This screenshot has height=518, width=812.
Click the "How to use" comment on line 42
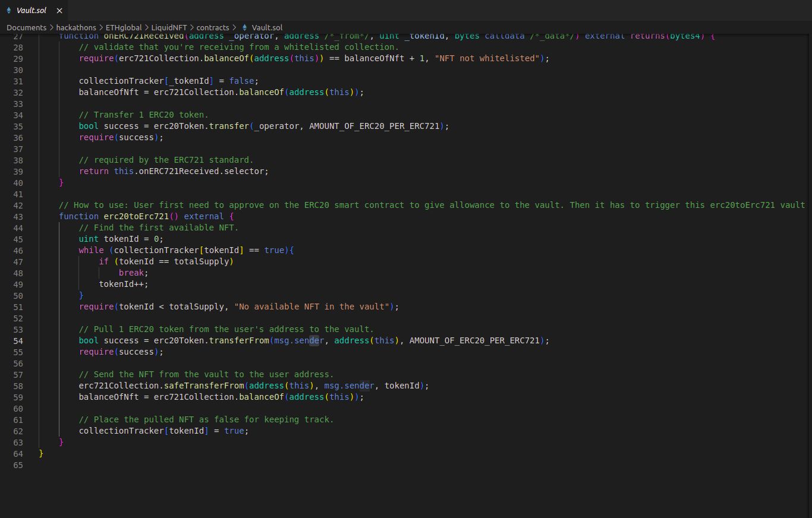[432, 205]
